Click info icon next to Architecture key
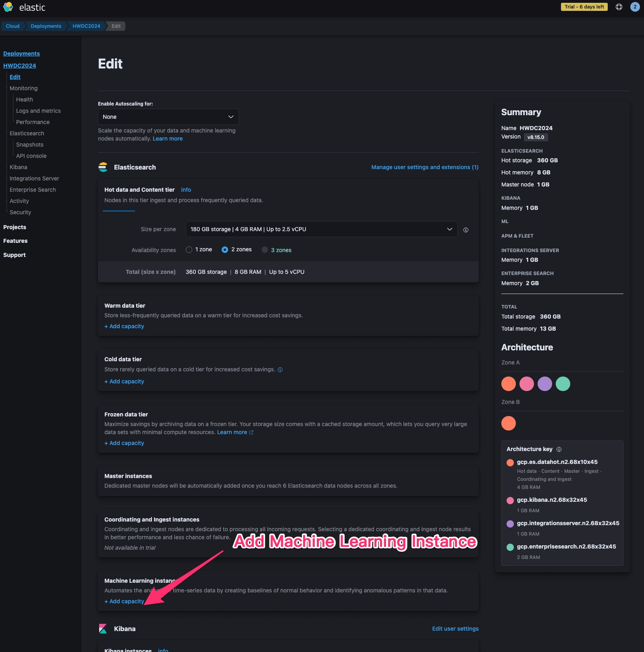Screen dimensions: 644x652 [559, 449]
